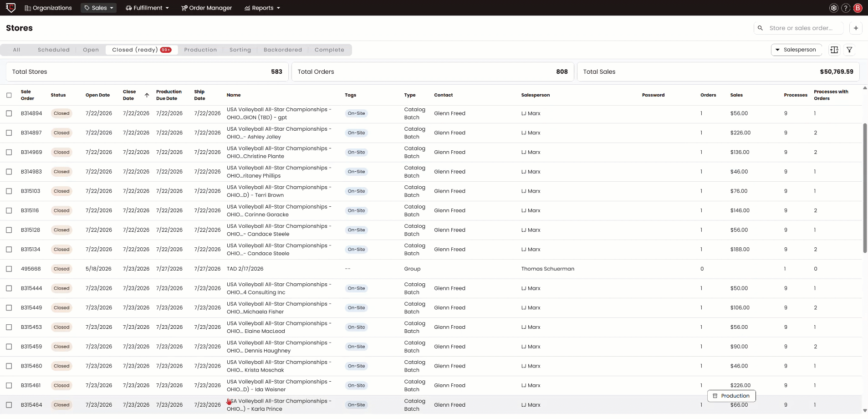The image size is (868, 419).
Task: Open the settings gear icon
Action: pyautogui.click(x=833, y=8)
